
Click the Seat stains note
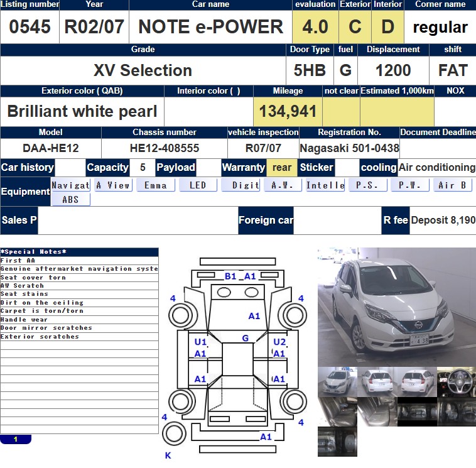(x=79, y=293)
